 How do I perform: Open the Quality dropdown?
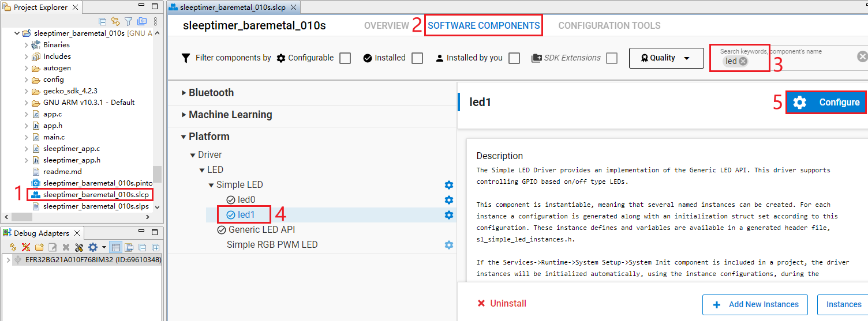(x=666, y=58)
